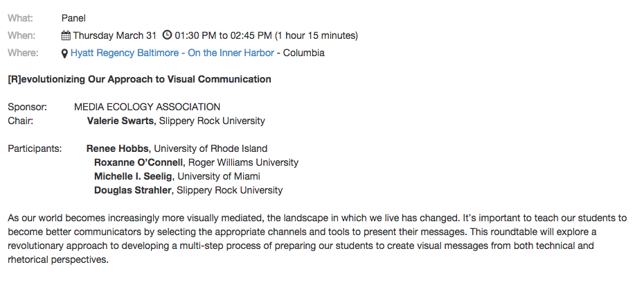Click sponsor MEDIA ECOLOGY ASSOCIATION text
Screen dimensions: 644x292
pos(147,107)
